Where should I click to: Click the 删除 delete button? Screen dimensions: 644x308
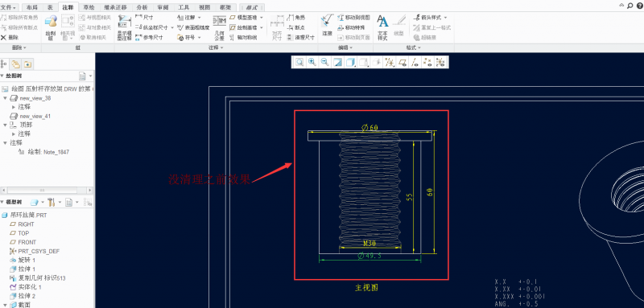point(10,37)
